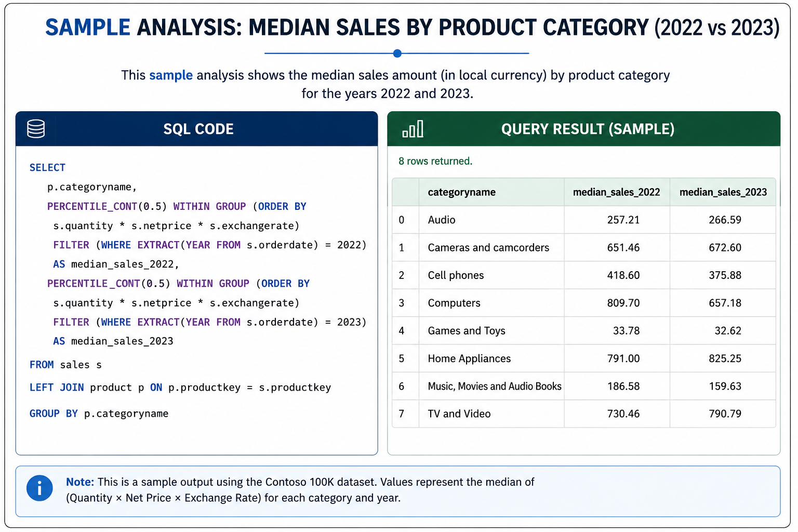Click the value 730.46 for TV and Video
This screenshot has height=532, width=798.
pyautogui.click(x=623, y=414)
